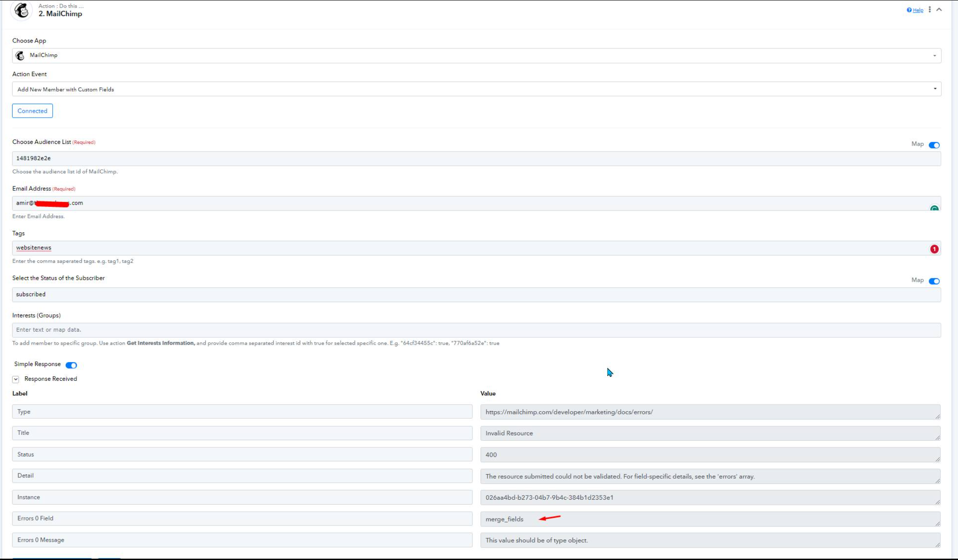
Task: Click the kebab menu icon top right
Action: pyautogui.click(x=930, y=8)
